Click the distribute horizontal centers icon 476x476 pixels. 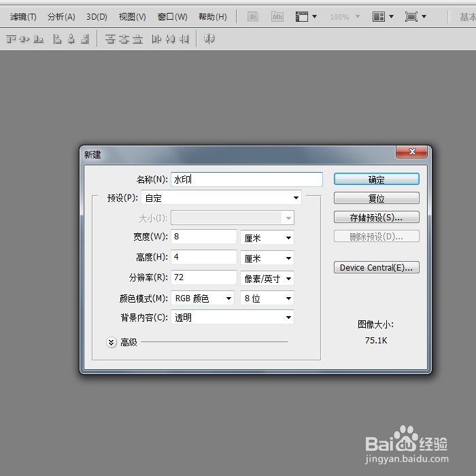coord(170,39)
